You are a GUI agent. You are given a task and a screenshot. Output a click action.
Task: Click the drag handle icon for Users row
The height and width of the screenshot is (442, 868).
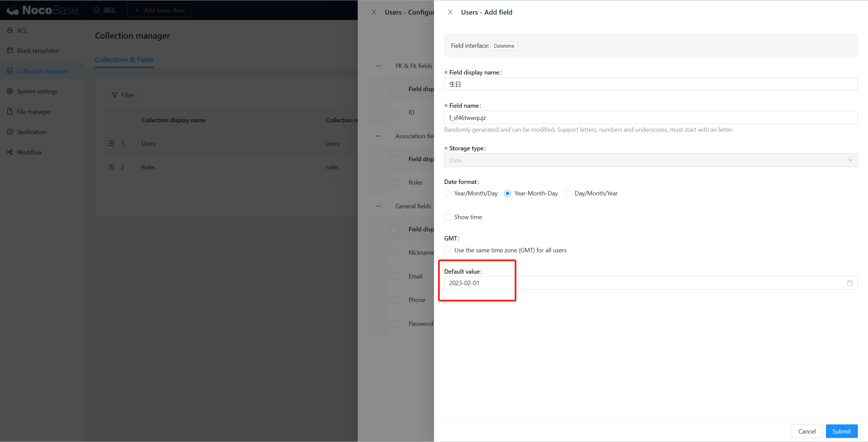[112, 143]
